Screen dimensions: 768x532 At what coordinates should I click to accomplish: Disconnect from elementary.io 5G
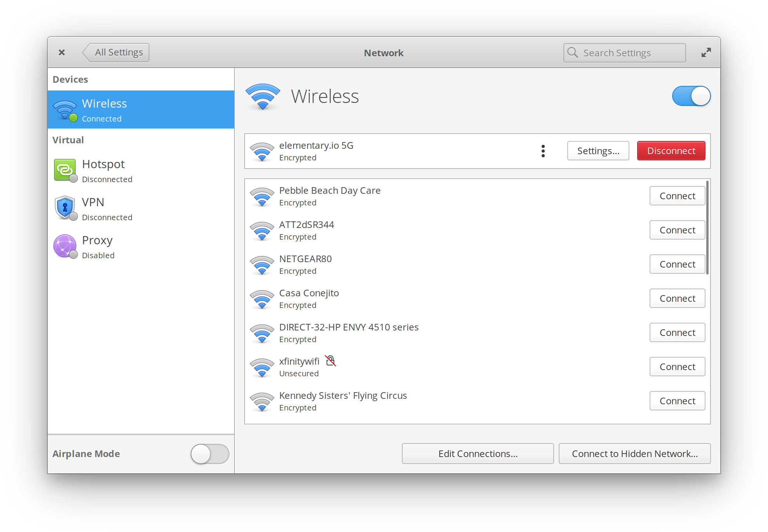(671, 151)
